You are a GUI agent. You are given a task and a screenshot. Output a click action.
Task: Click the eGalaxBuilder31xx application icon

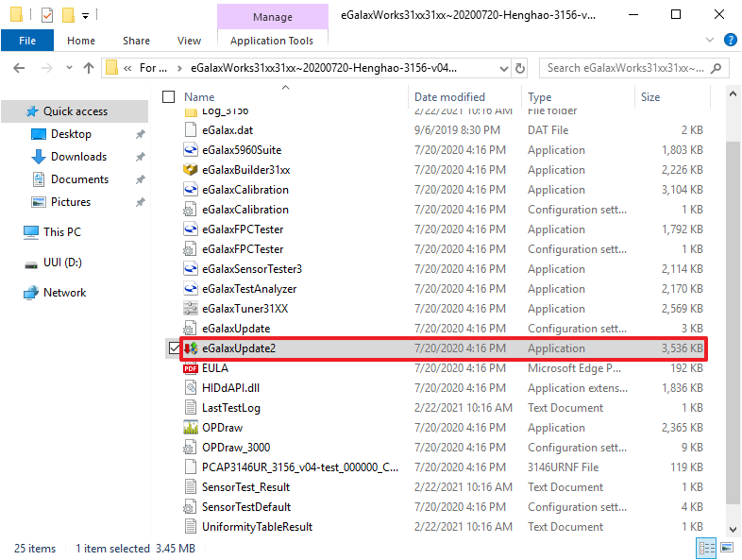click(192, 170)
